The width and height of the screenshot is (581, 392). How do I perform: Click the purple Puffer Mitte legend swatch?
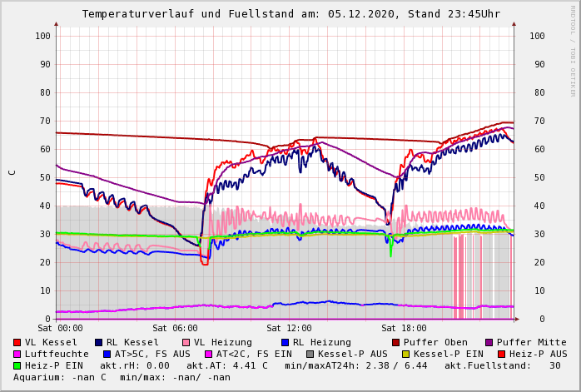pos(489,342)
